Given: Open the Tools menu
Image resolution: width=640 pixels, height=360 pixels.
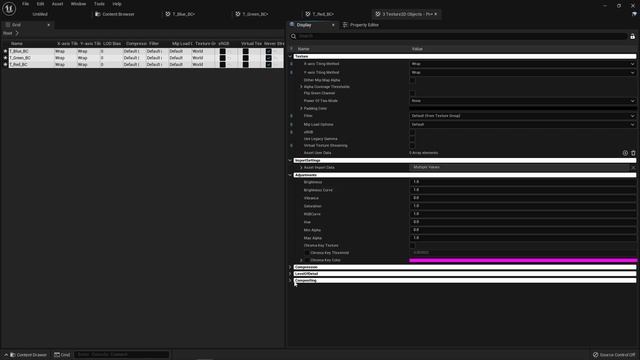Looking at the screenshot, I should (x=99, y=4).
